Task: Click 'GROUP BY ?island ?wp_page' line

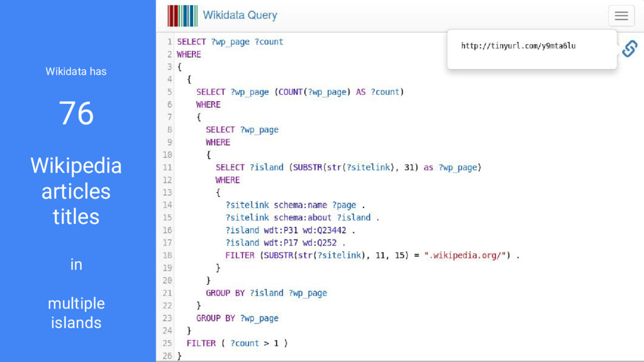Action: (x=266, y=293)
